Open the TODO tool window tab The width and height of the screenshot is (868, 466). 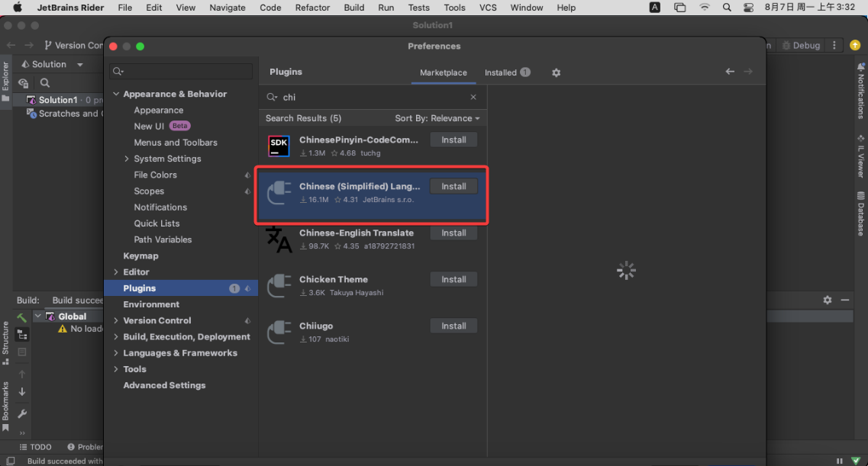click(35, 447)
